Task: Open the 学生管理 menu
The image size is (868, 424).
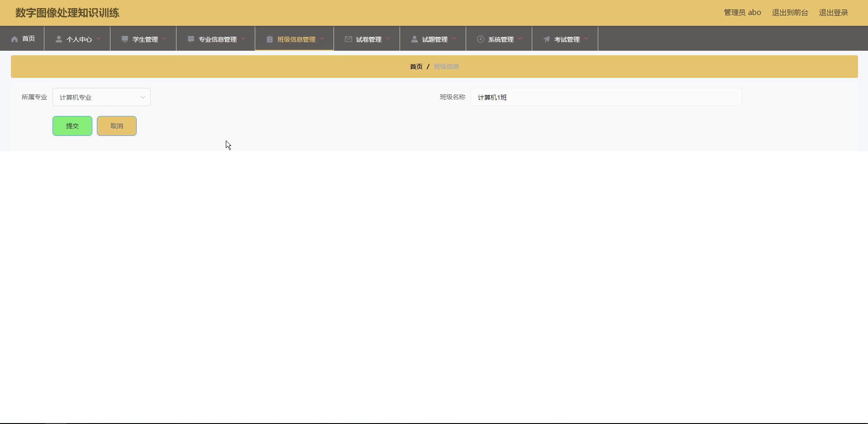Action: 143,39
